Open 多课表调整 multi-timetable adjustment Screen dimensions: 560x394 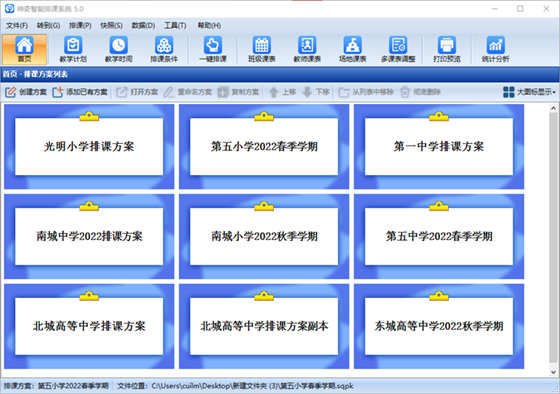[x=398, y=49]
